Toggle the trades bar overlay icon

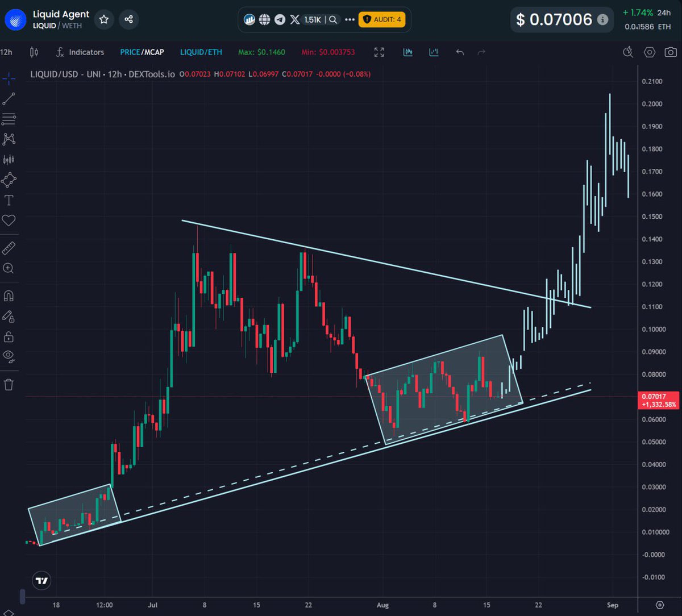tap(408, 52)
